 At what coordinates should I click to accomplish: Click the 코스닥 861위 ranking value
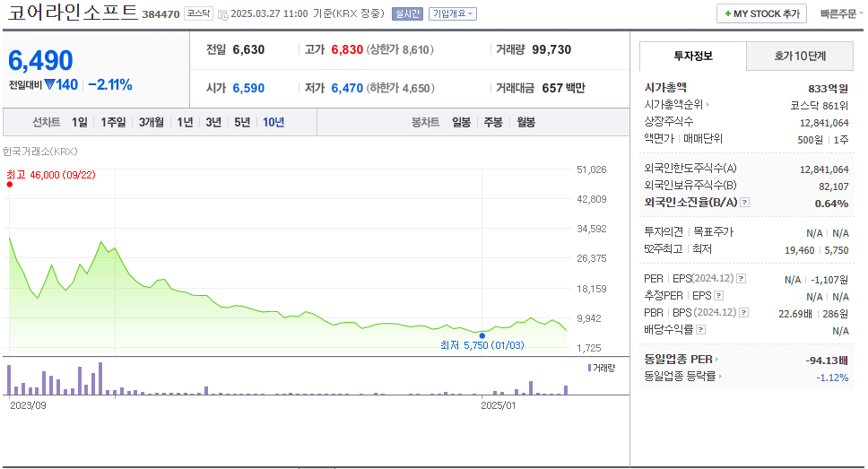(820, 106)
